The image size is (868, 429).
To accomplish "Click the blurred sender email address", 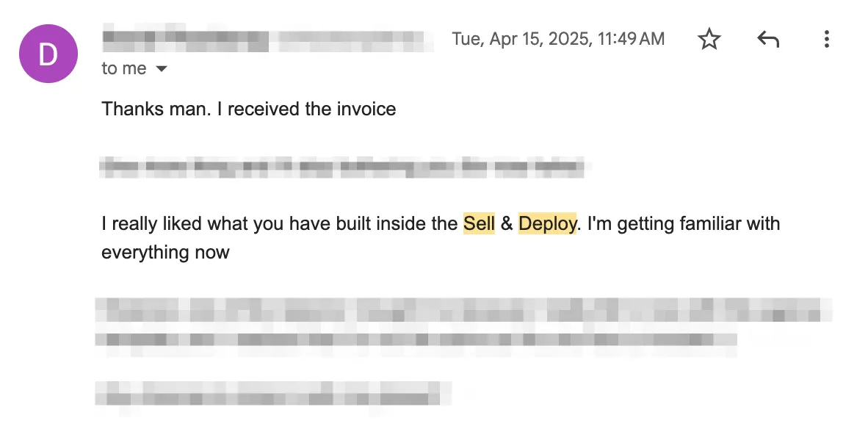I will [355, 39].
